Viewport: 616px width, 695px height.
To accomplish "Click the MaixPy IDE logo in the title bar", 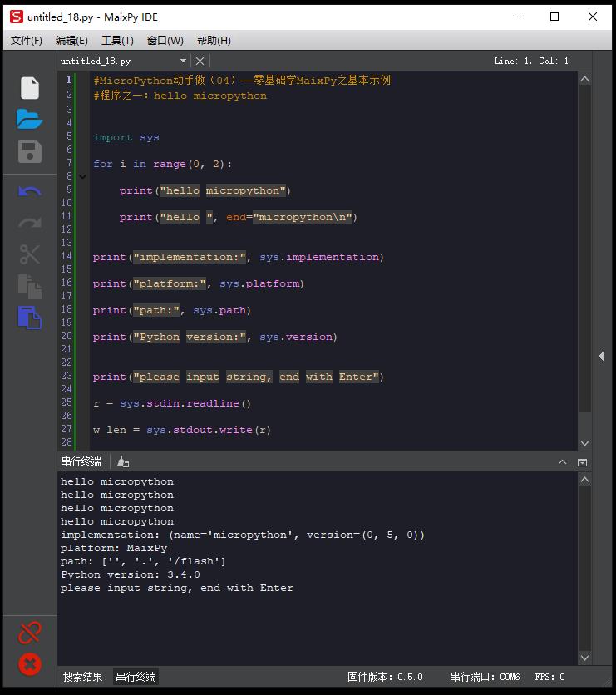I will [x=17, y=17].
